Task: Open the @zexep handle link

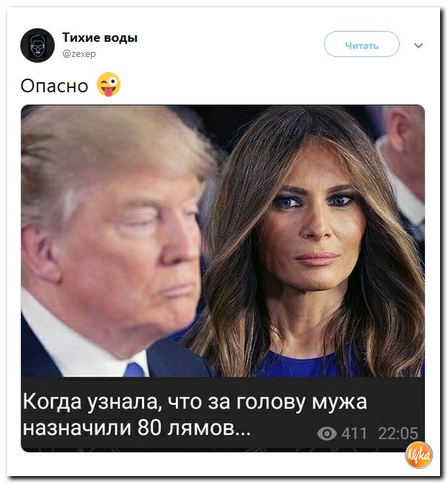Action: [79, 53]
